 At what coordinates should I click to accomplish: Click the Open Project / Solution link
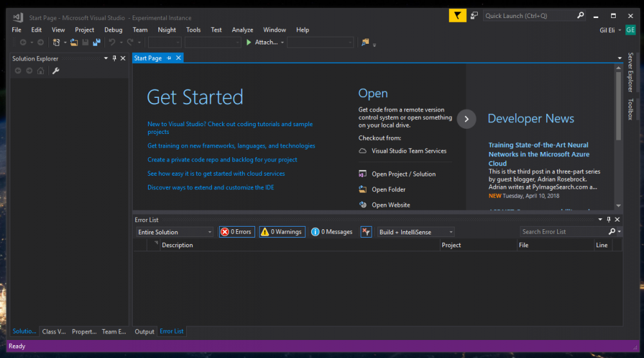point(403,174)
